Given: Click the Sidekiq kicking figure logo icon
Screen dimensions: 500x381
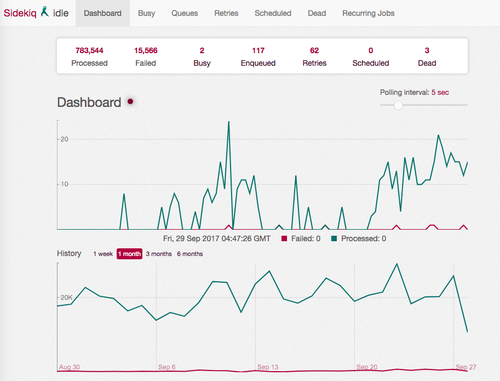Looking at the screenshot, I should [45, 12].
